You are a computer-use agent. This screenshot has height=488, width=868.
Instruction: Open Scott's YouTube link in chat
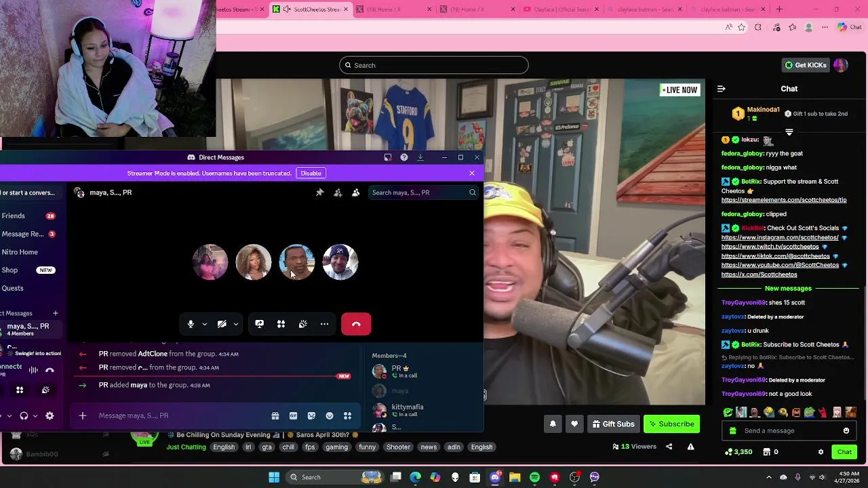click(780, 265)
